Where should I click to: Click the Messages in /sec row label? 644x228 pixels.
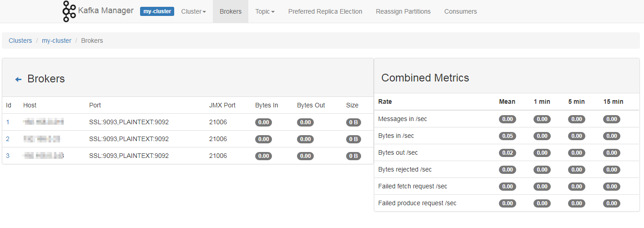pyautogui.click(x=402, y=119)
